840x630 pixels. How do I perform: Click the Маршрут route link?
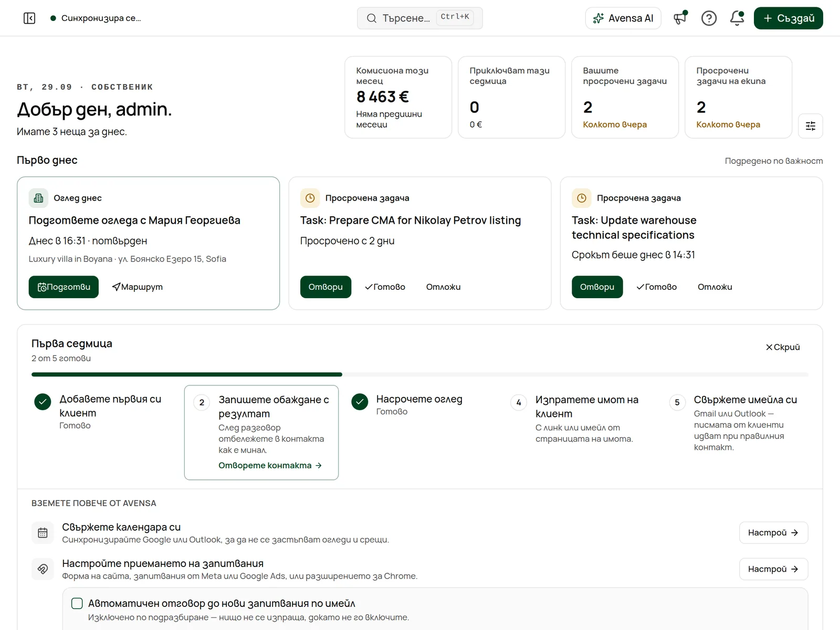(138, 287)
